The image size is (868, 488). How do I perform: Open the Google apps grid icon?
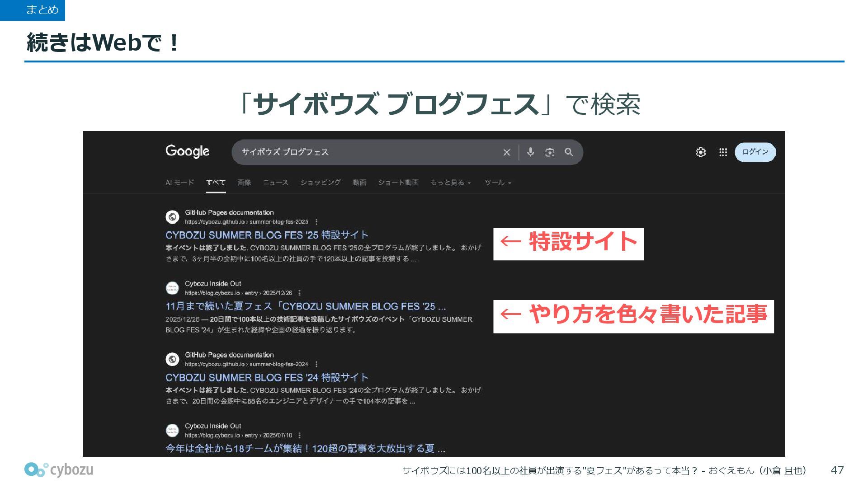(723, 152)
